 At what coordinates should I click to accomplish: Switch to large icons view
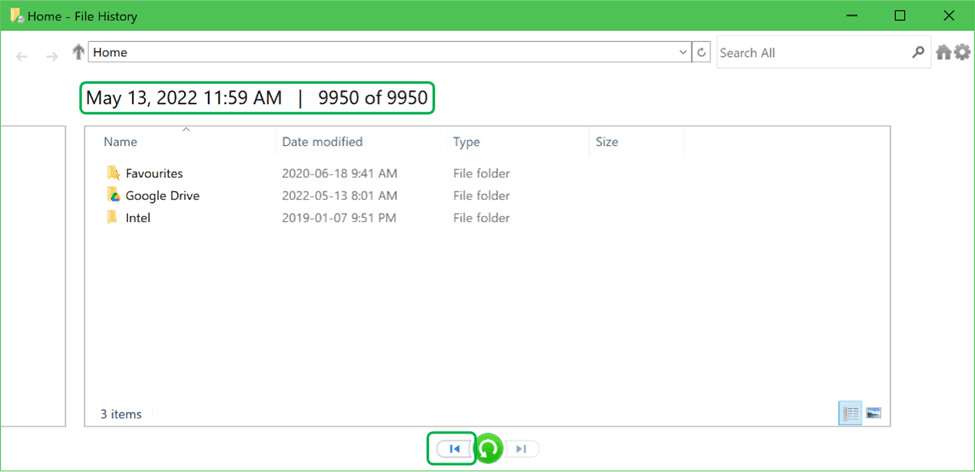874,413
